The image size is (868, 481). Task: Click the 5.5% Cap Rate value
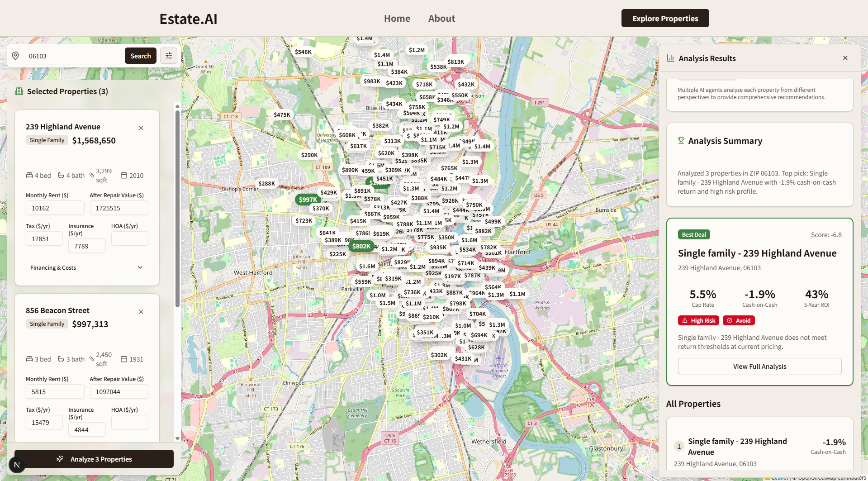pos(702,295)
